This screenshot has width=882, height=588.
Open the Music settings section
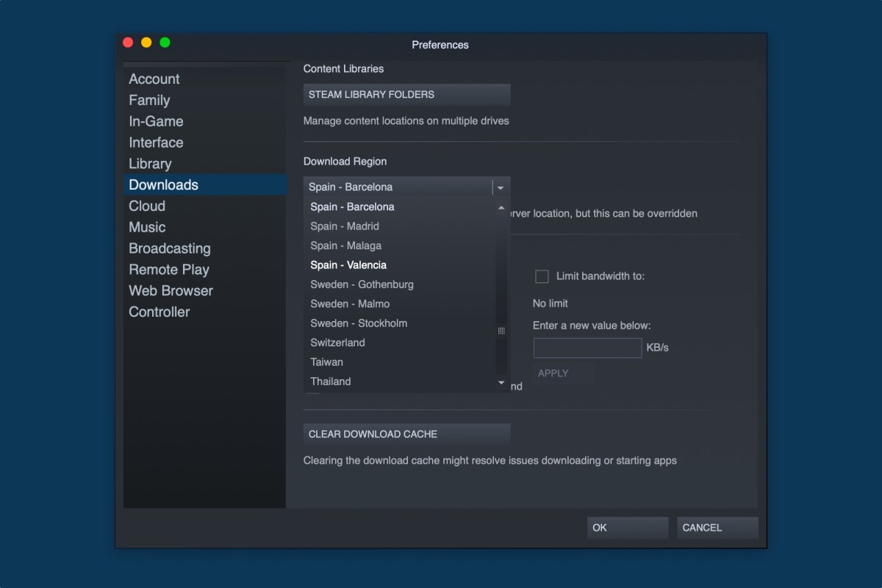[x=204, y=227]
